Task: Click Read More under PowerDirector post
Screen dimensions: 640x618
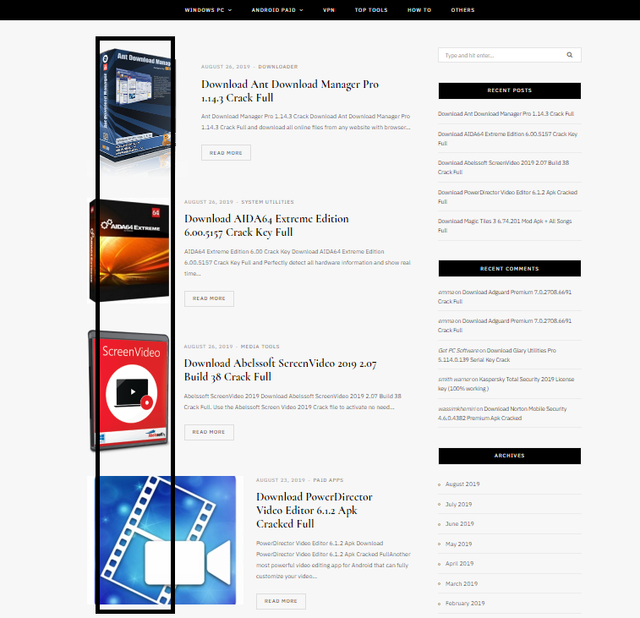Action: point(281,601)
